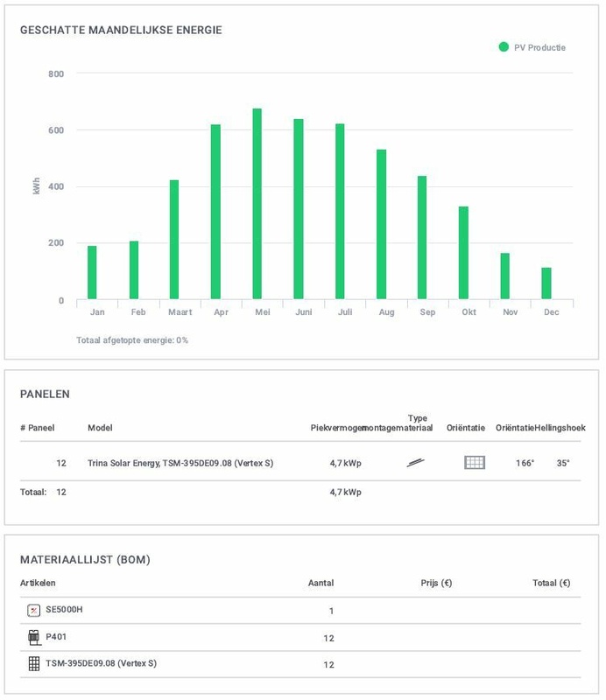This screenshot has height=700, width=606.
Task: Click the Dec production bar
Action: pyautogui.click(x=546, y=283)
